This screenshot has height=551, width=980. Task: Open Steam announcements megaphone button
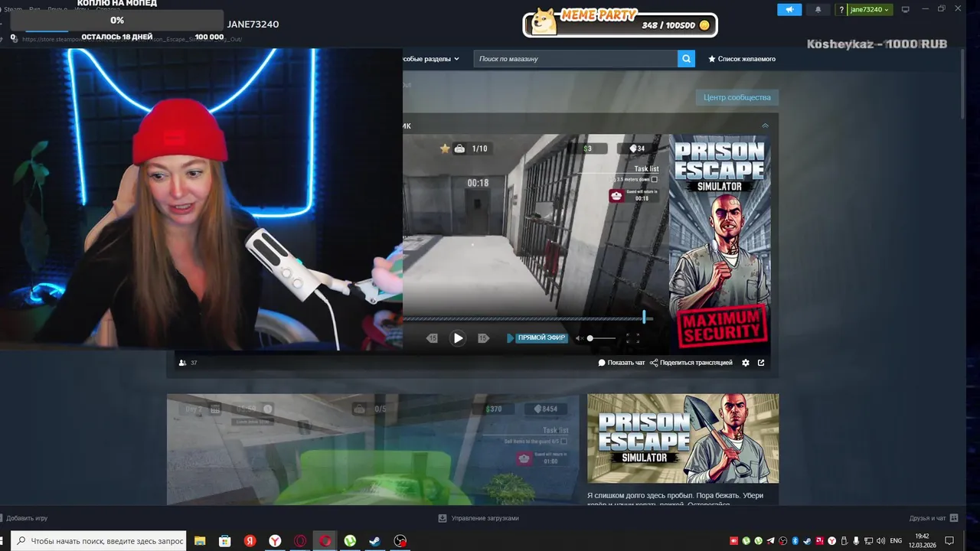tap(789, 9)
